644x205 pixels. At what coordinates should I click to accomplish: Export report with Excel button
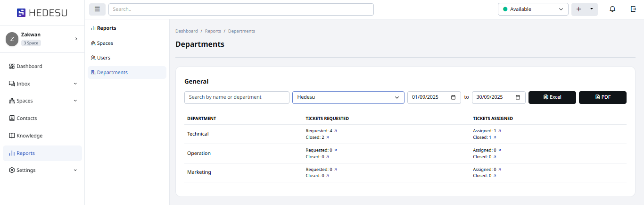[x=552, y=97]
